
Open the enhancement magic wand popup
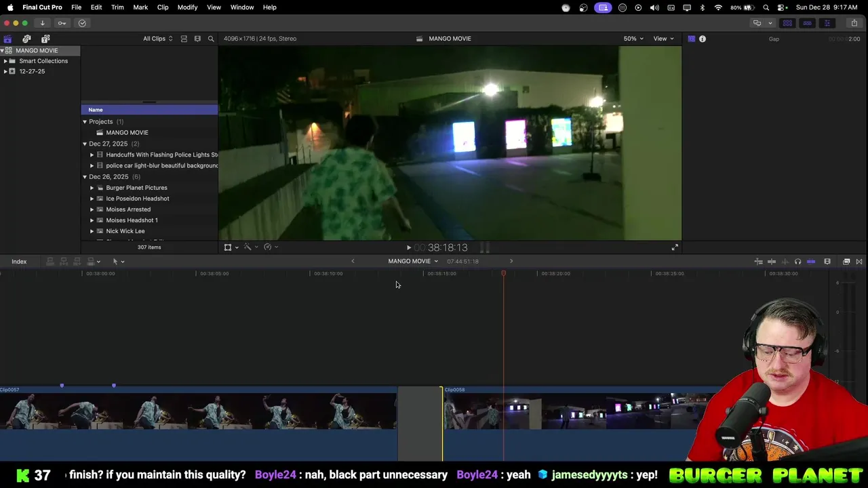(250, 247)
